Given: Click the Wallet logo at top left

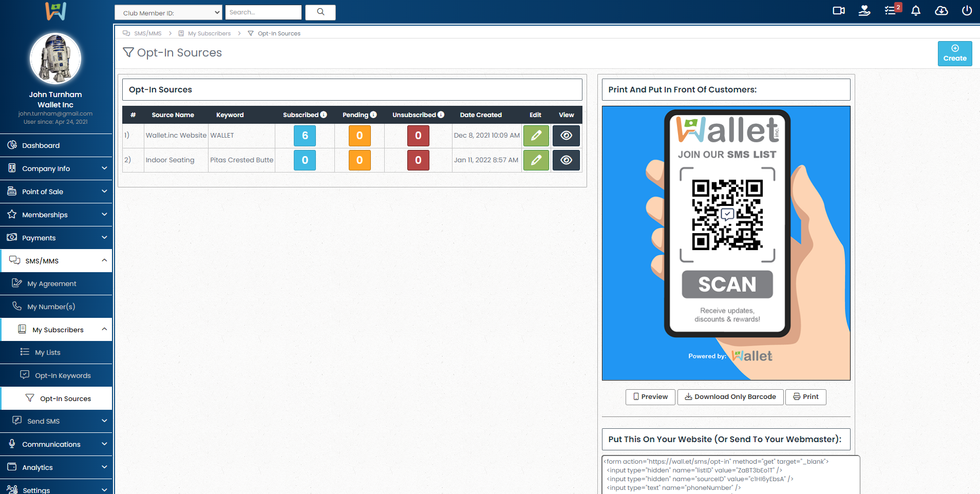Looking at the screenshot, I should click(x=55, y=11).
